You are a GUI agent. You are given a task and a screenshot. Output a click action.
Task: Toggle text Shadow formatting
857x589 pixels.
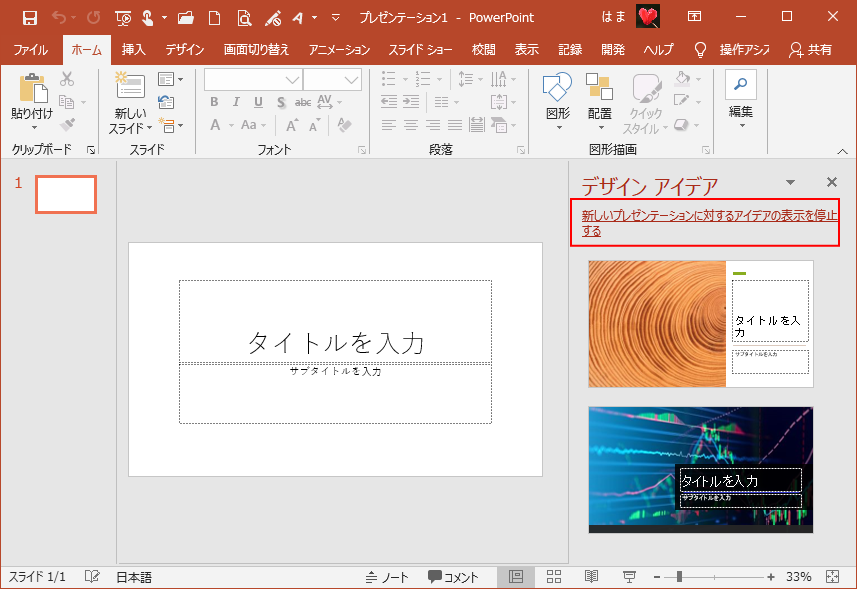coord(281,102)
